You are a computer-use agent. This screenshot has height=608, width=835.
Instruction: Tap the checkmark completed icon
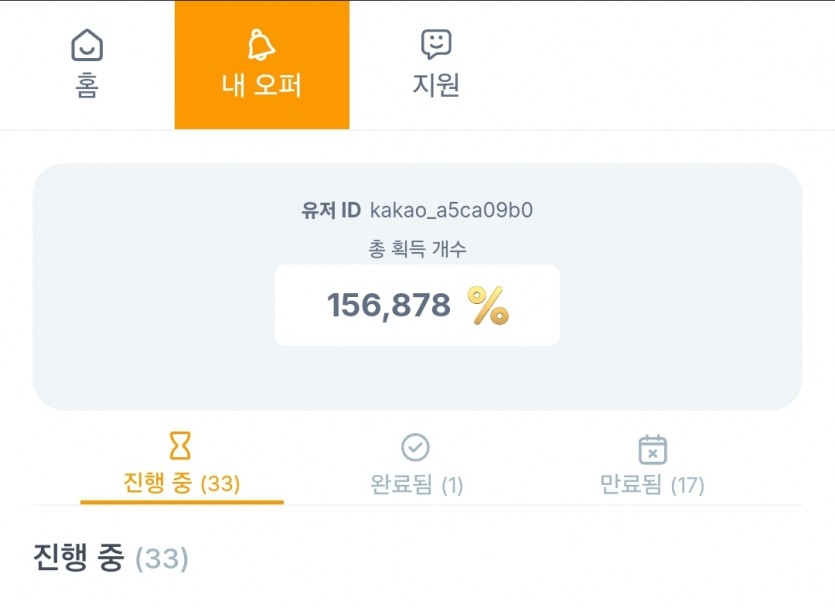pos(415,447)
